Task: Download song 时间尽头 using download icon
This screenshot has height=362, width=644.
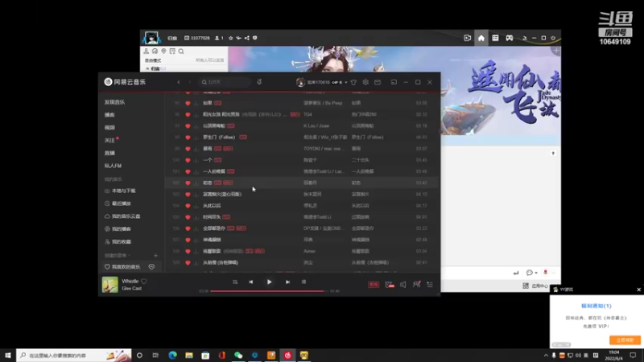Action: pos(196,217)
